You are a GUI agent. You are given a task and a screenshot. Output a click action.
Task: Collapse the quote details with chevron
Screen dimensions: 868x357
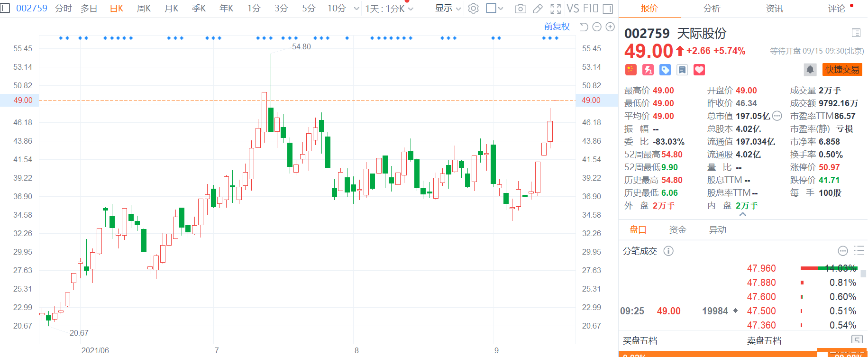pos(742,215)
